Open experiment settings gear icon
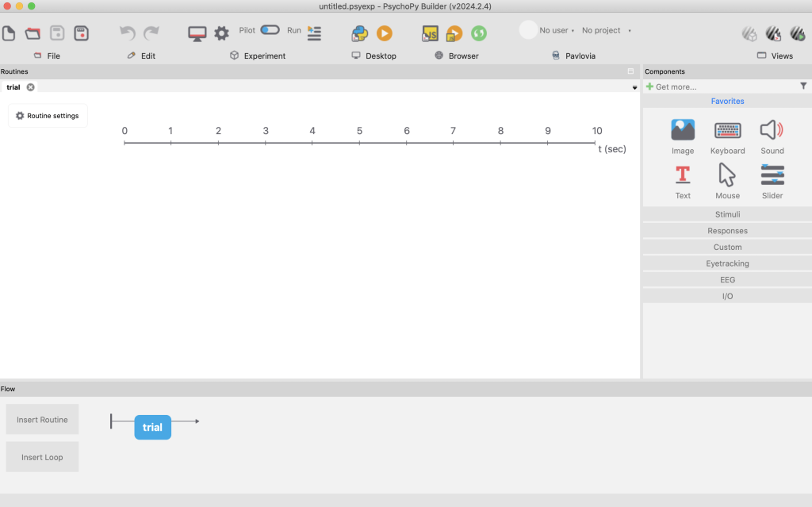The height and width of the screenshot is (507, 812). click(221, 33)
